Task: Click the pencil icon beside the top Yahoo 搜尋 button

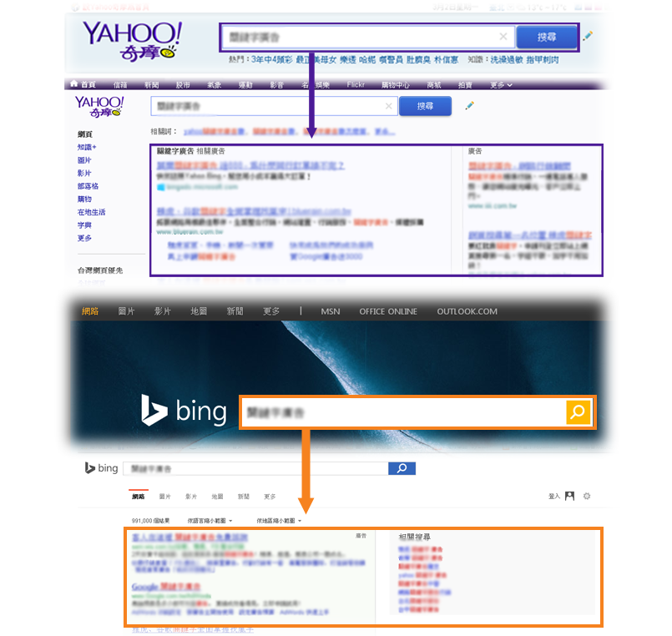Action: [x=588, y=36]
